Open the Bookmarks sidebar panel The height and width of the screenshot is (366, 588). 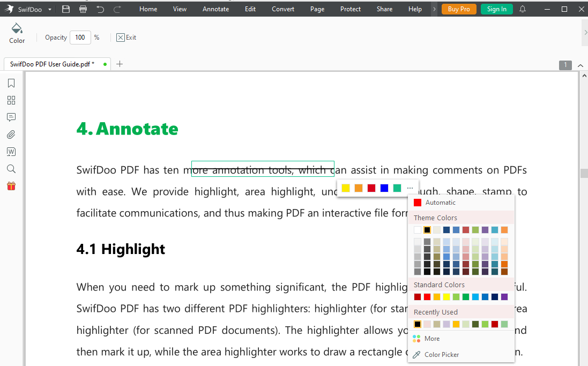(x=11, y=83)
